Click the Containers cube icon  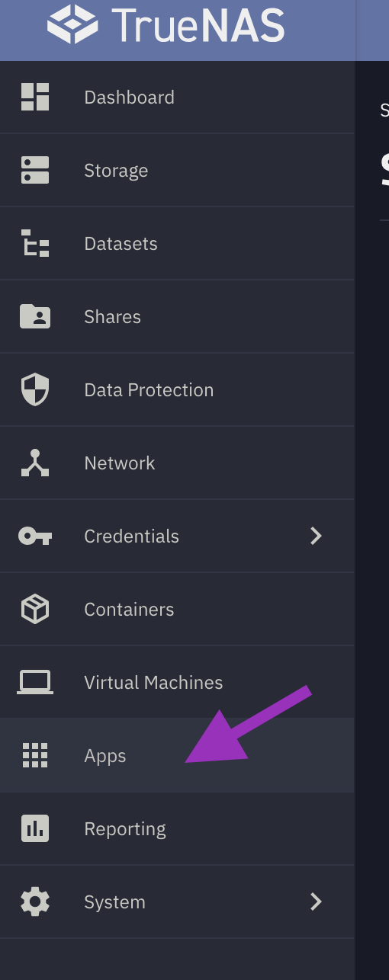click(35, 610)
